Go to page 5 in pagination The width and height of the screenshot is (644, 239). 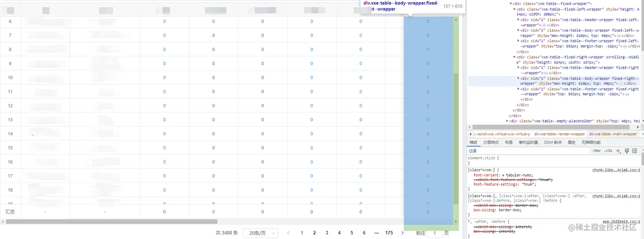coord(351,233)
